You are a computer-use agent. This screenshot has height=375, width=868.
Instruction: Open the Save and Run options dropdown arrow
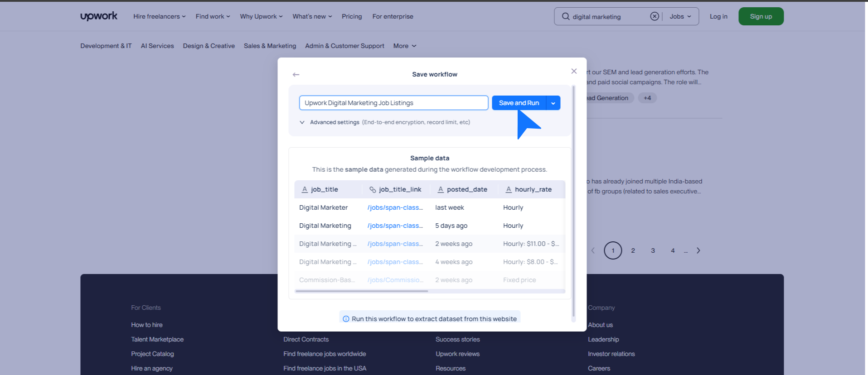click(553, 103)
